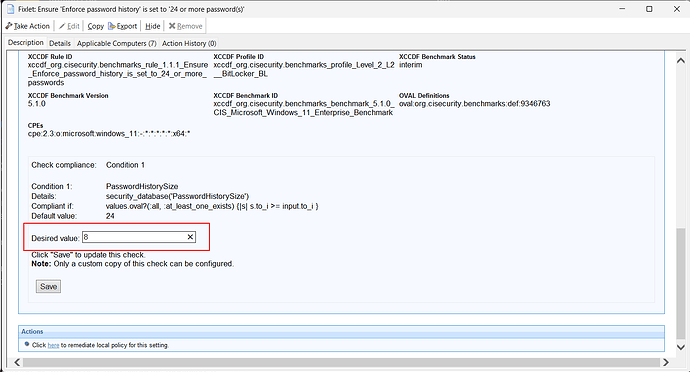
Task: Click the Remove toolbar button
Action: coord(185,26)
